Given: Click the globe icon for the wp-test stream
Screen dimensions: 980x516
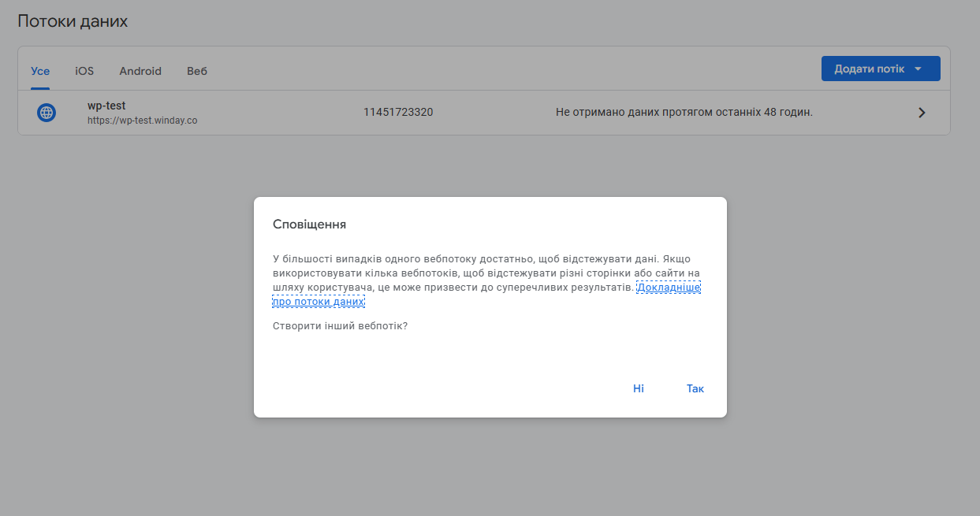Looking at the screenshot, I should (47, 113).
